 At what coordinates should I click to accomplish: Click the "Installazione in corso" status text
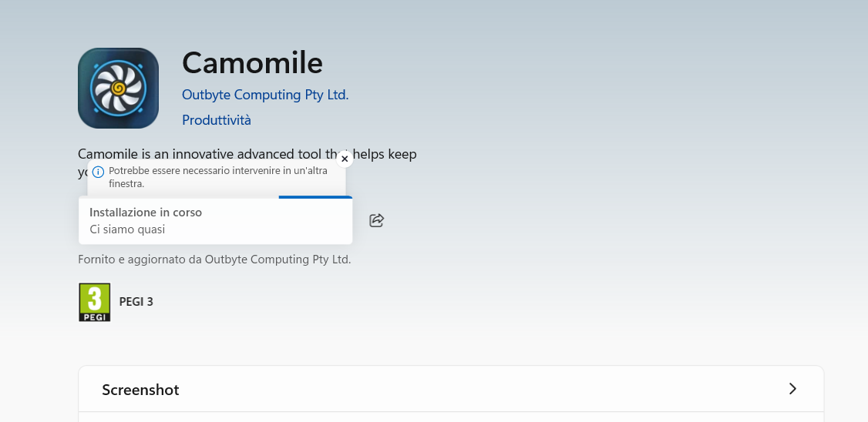[x=146, y=213]
